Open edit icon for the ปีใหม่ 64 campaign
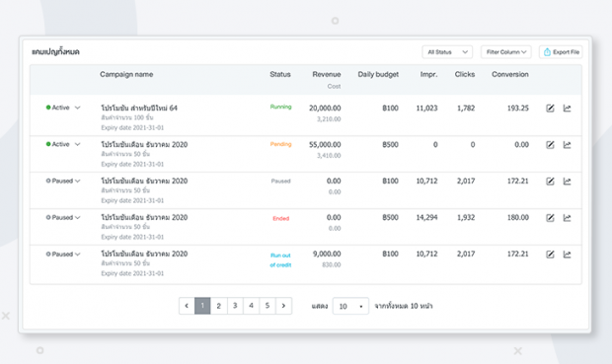 tap(550, 109)
